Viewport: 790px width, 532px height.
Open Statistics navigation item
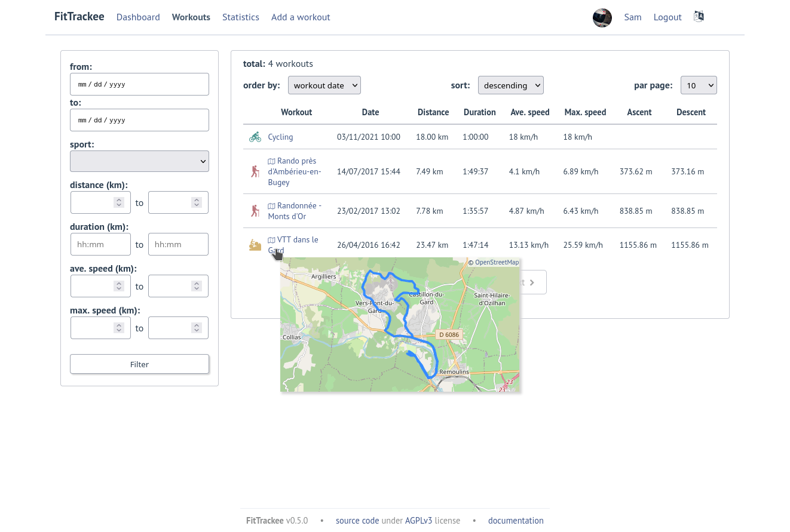click(241, 17)
